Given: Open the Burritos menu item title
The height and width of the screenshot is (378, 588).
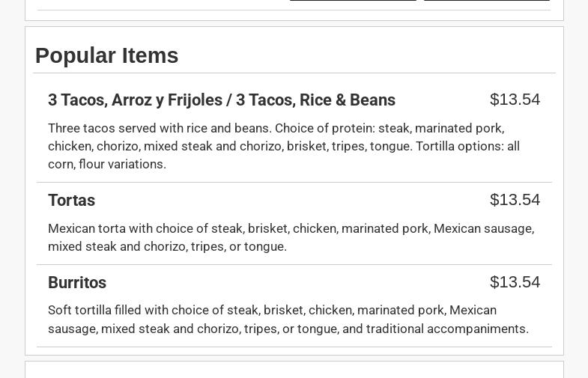Looking at the screenshot, I should pos(77,283).
